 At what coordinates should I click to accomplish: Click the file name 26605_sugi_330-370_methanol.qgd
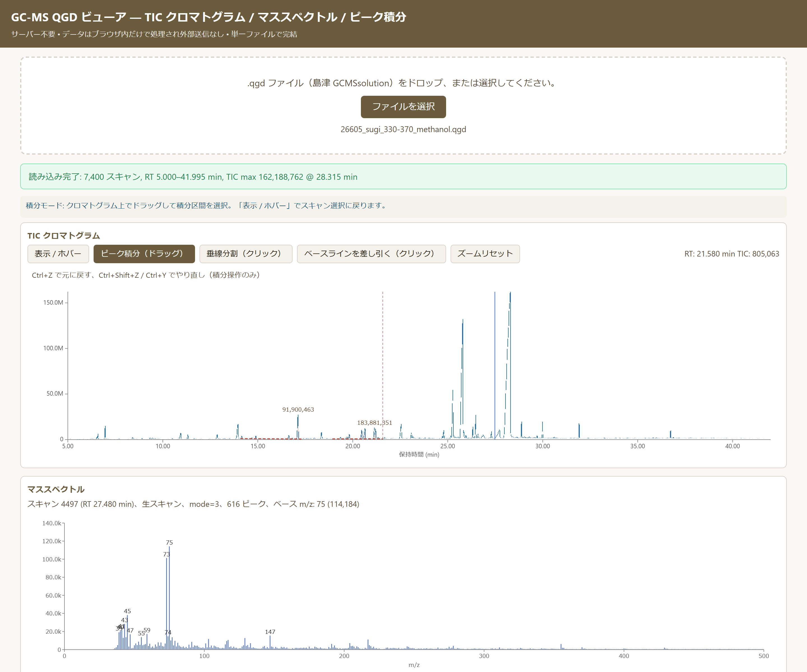coord(403,129)
